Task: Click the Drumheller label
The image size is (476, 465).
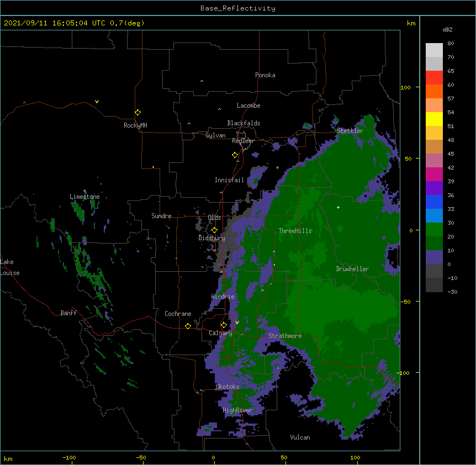Action: (x=352, y=268)
